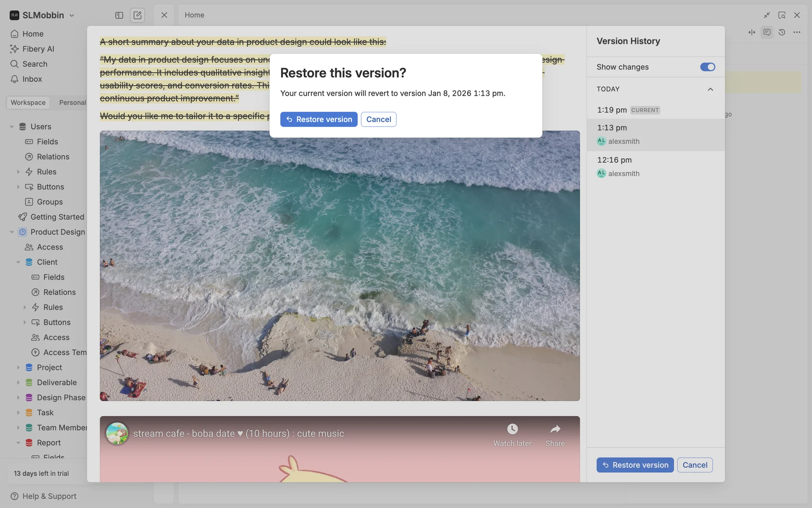
Task: Click the three-dots more options icon
Action: (x=797, y=32)
